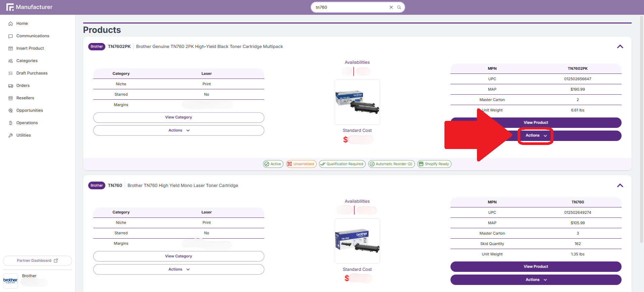Screen dimensions: 644x292
Task: Click the page vertical scrollbar
Action: (x=642, y=129)
